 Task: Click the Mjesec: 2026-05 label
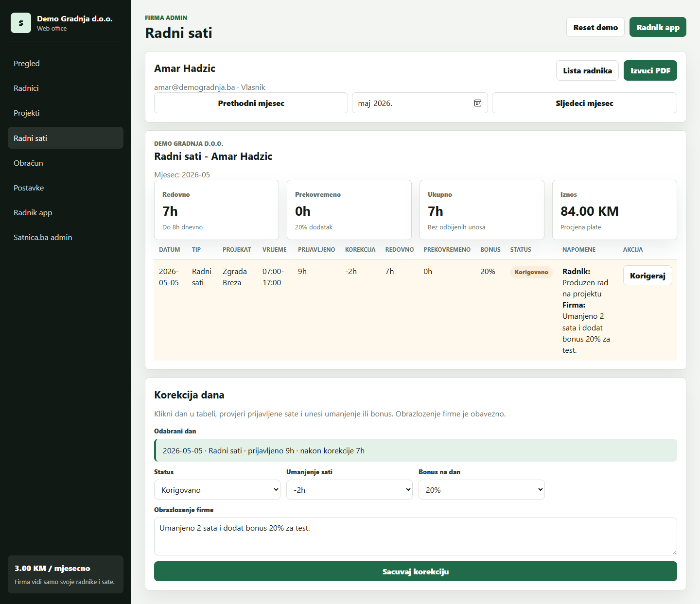click(x=182, y=175)
